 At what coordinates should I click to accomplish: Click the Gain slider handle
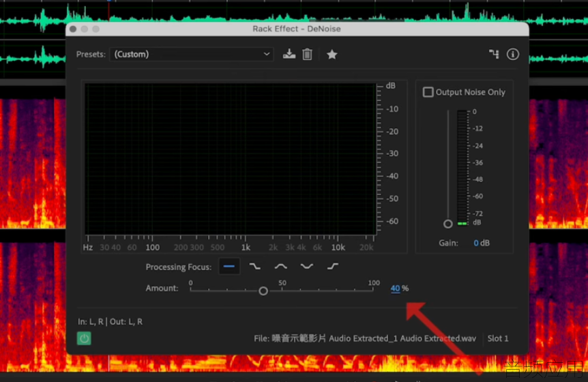pos(447,224)
